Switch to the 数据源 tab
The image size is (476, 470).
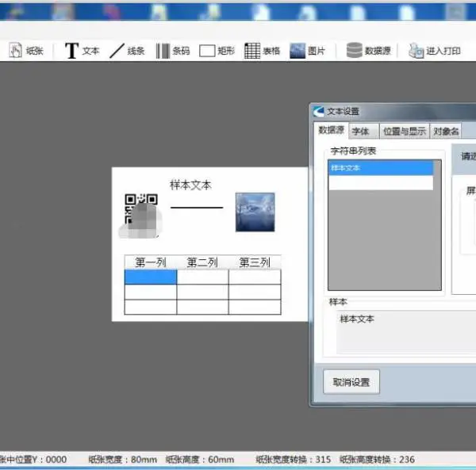(331, 130)
